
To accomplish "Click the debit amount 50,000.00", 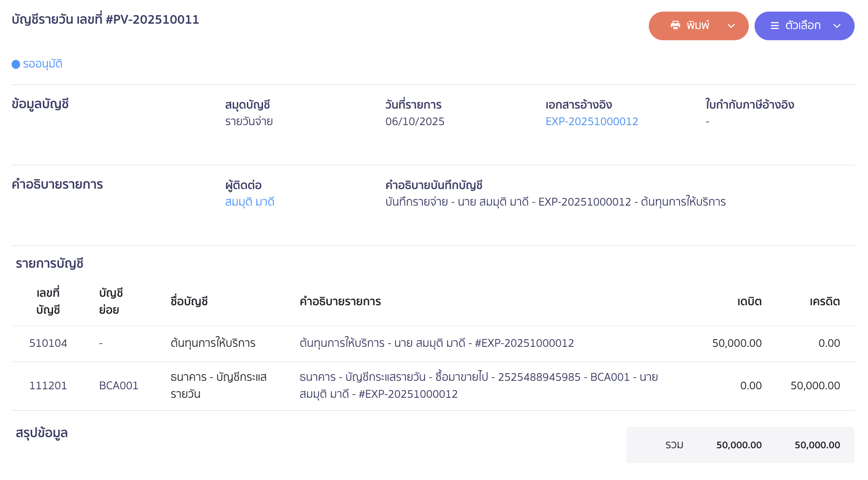I will pyautogui.click(x=737, y=343).
